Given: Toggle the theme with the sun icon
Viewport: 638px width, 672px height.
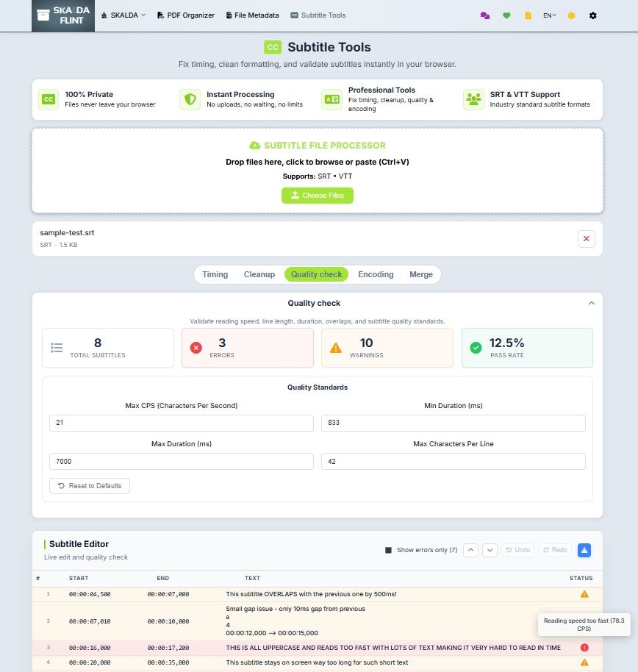Looking at the screenshot, I should (571, 15).
